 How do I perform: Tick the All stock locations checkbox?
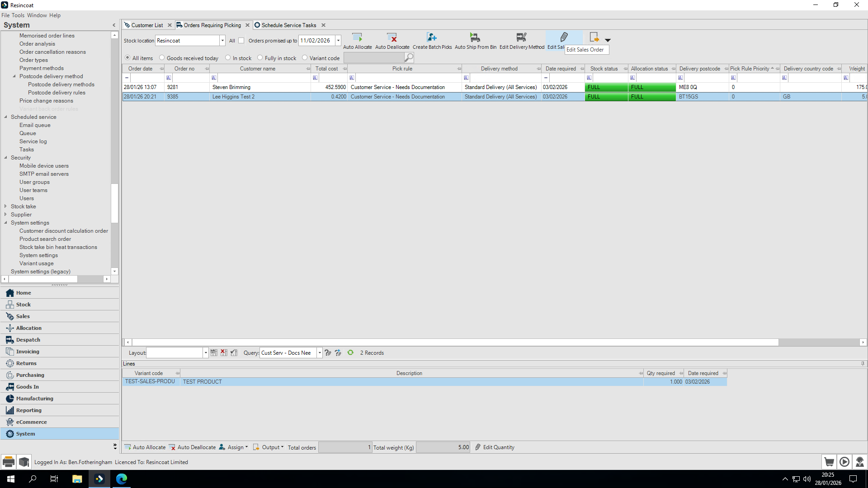[241, 41]
